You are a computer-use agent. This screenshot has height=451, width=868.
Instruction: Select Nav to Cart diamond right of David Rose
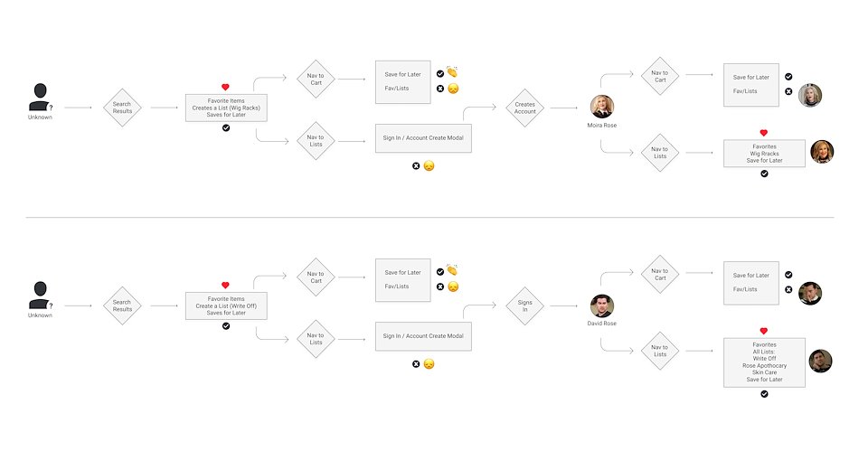coord(660,275)
